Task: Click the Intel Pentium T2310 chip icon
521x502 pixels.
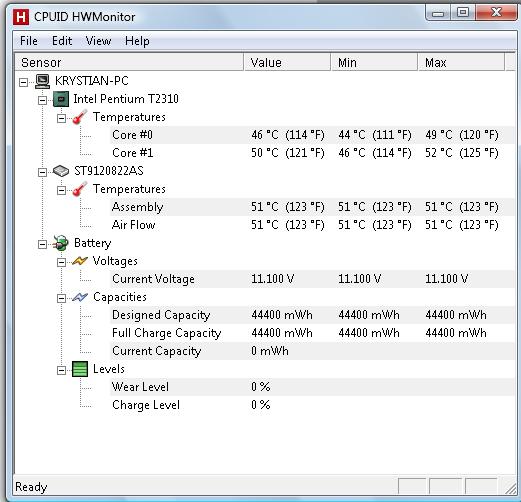Action: point(61,99)
